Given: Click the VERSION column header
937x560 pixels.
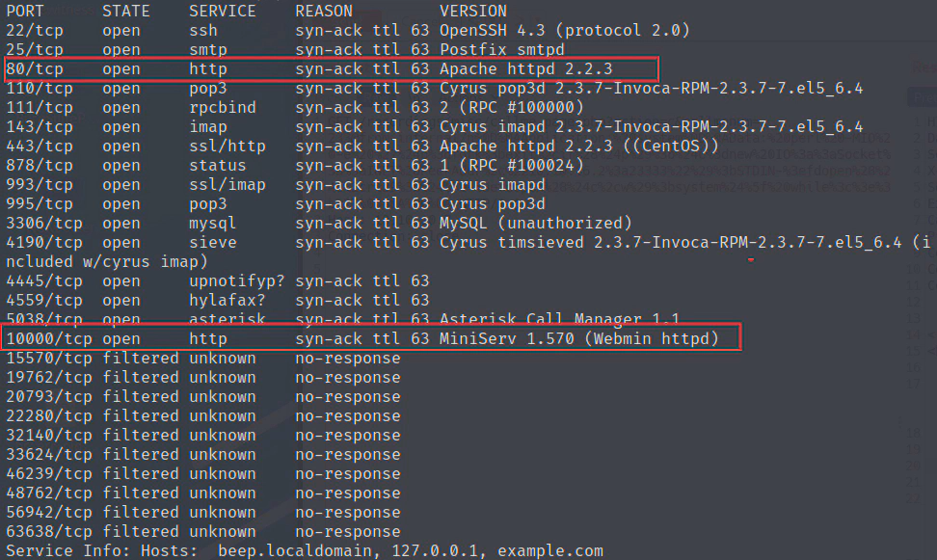Looking at the screenshot, I should pos(472,12).
